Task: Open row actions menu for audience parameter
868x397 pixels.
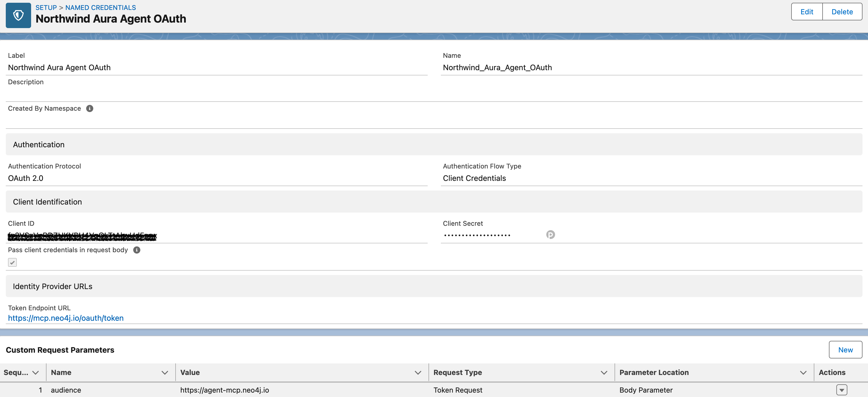Action: pos(842,390)
